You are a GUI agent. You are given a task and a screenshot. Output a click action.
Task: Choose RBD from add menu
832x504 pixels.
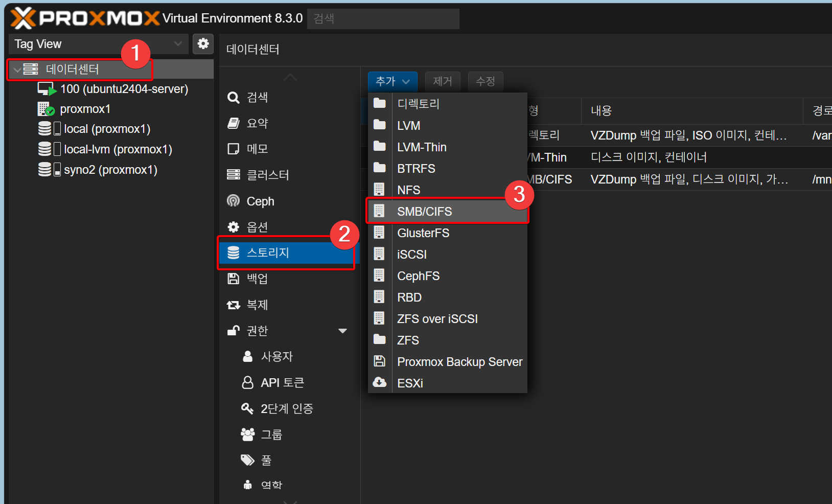point(448,297)
